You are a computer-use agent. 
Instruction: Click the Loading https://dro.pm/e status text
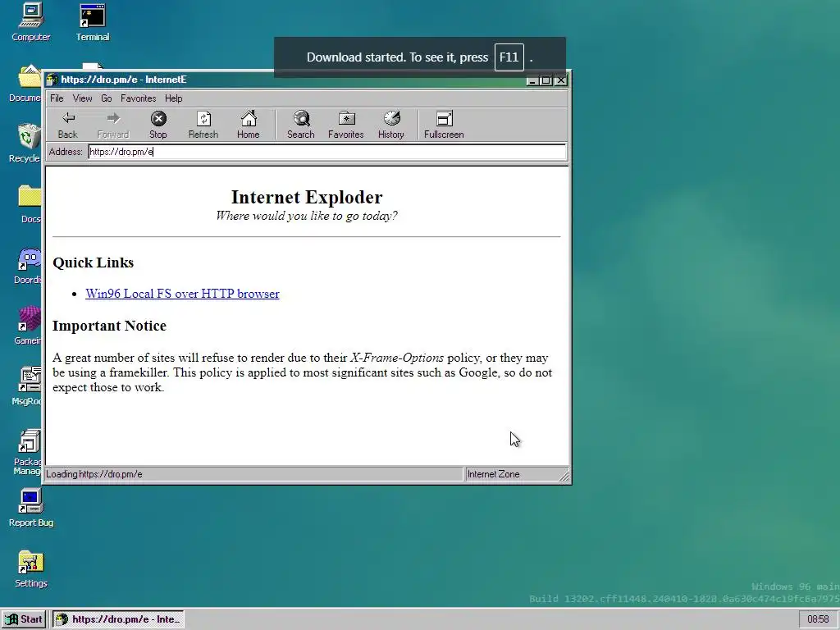click(x=94, y=474)
